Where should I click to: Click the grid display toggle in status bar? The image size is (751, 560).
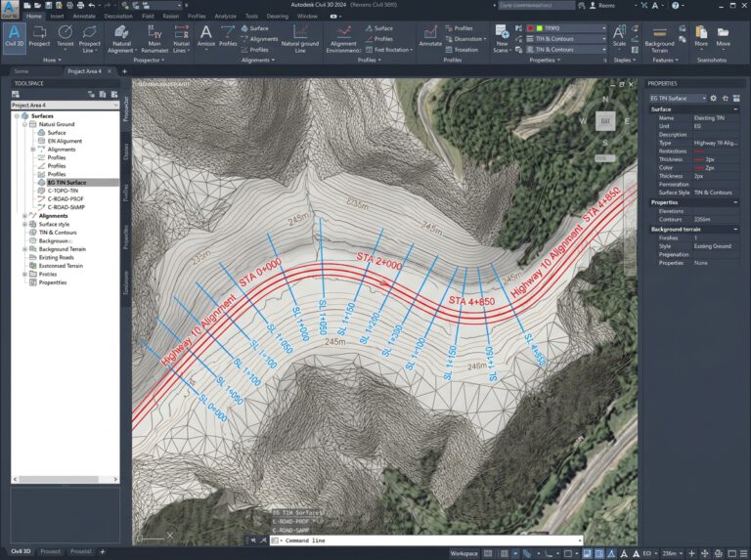click(488, 553)
